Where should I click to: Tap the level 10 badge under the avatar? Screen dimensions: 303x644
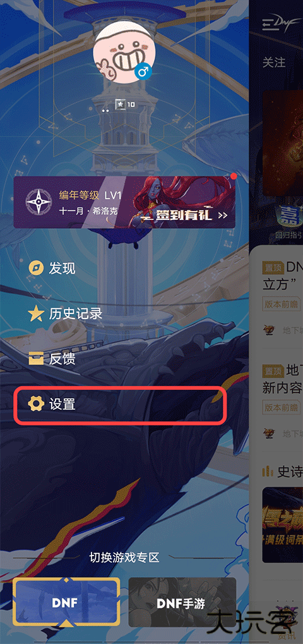click(124, 104)
